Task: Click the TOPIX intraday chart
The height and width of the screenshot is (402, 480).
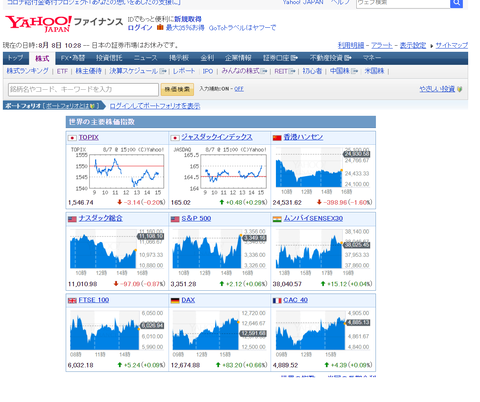Action: click(x=117, y=171)
